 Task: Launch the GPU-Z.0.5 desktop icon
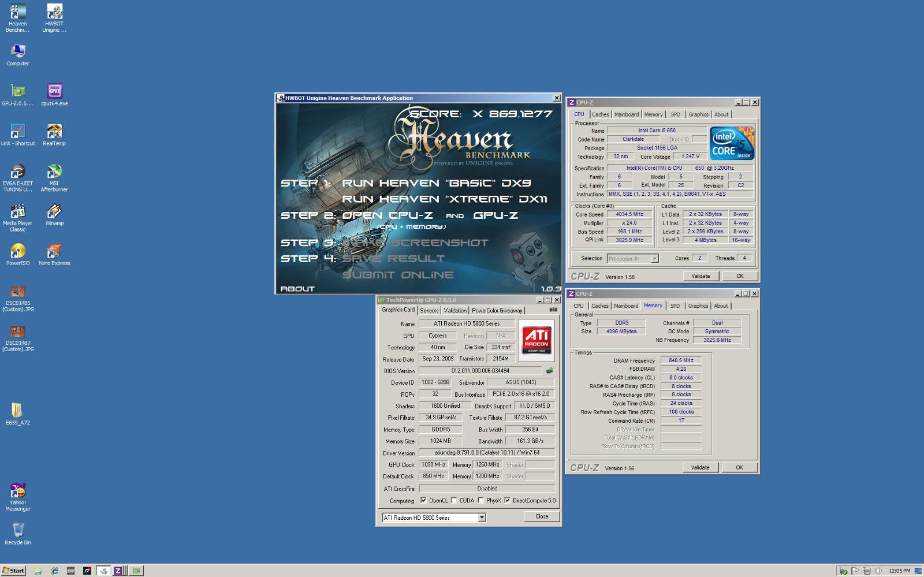18,95
